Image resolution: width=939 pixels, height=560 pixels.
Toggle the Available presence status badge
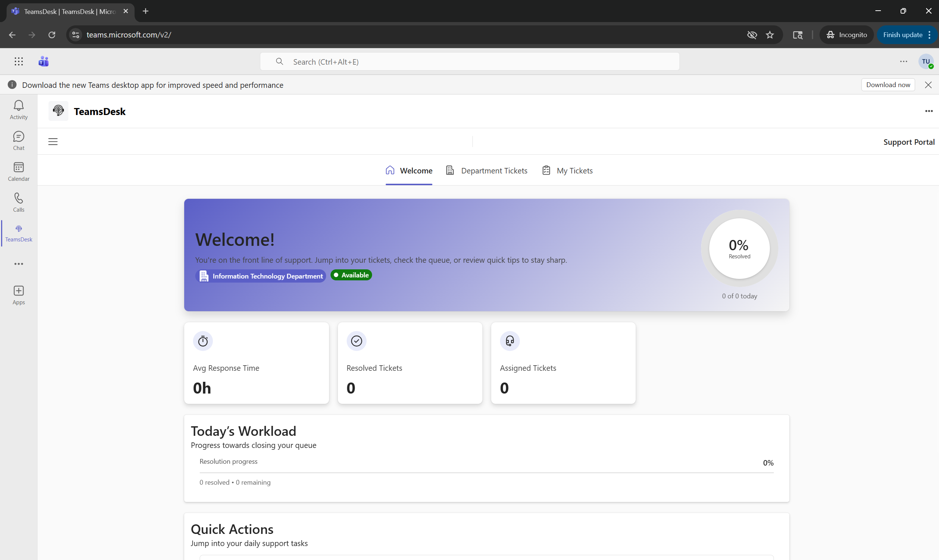pyautogui.click(x=351, y=275)
